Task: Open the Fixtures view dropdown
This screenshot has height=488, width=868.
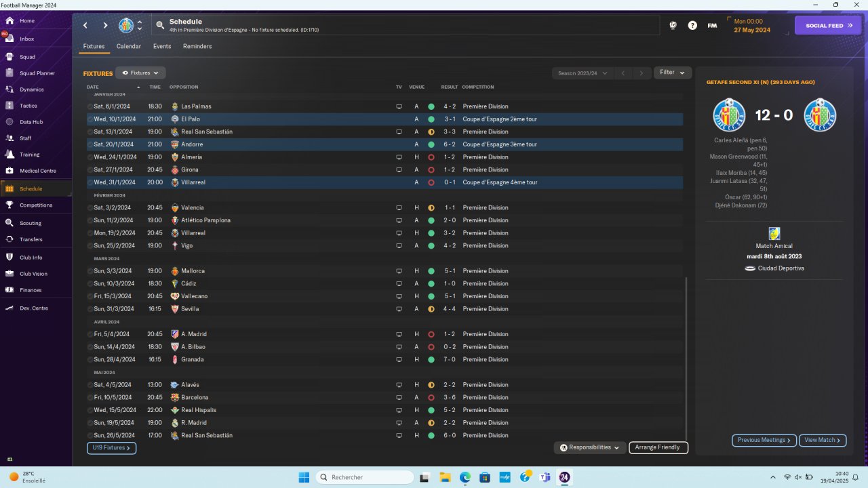Action: [x=140, y=73]
